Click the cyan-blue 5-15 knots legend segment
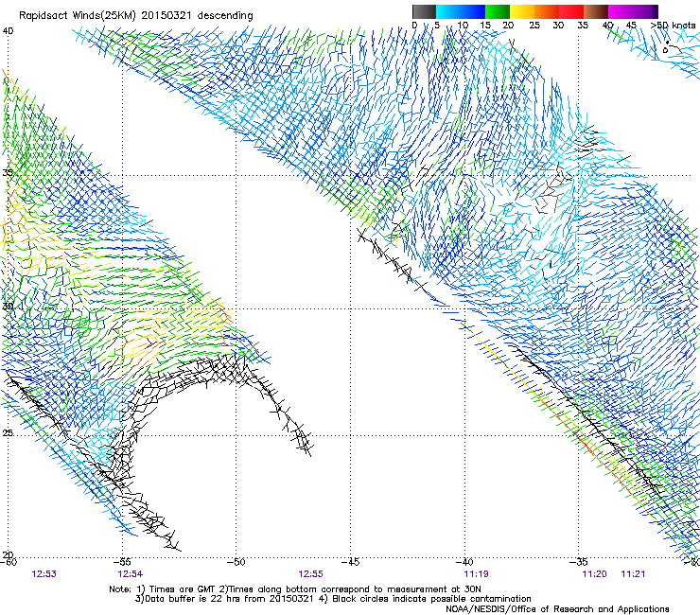The width and height of the screenshot is (700, 615). [x=461, y=11]
